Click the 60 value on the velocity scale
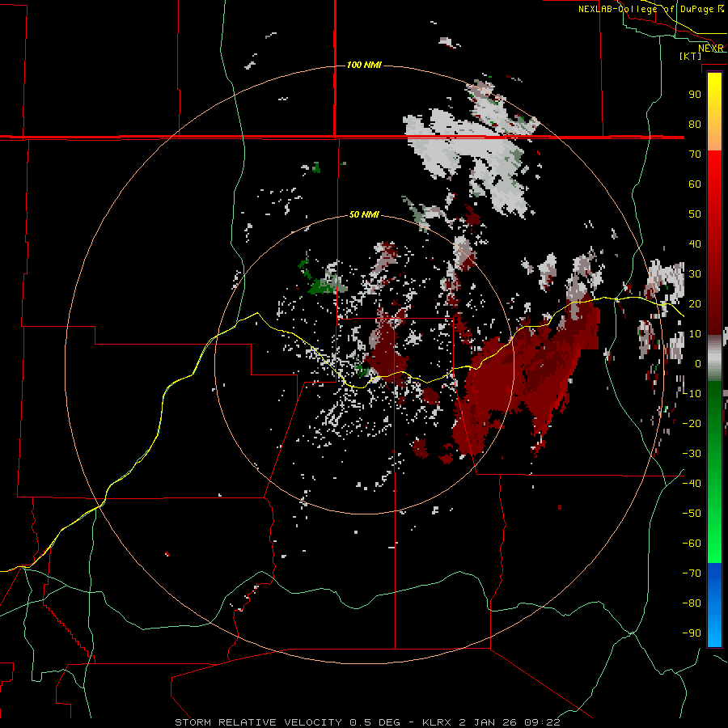 695,184
